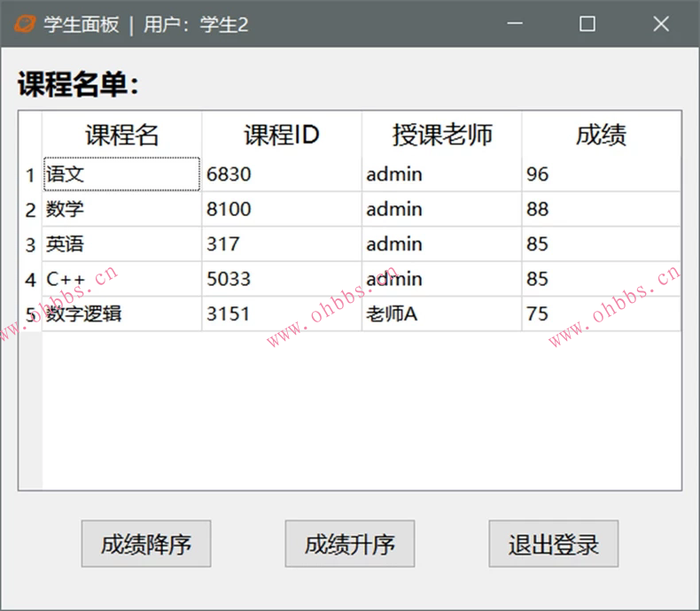Select row header number 2
The width and height of the screenshot is (700, 611).
click(30, 209)
